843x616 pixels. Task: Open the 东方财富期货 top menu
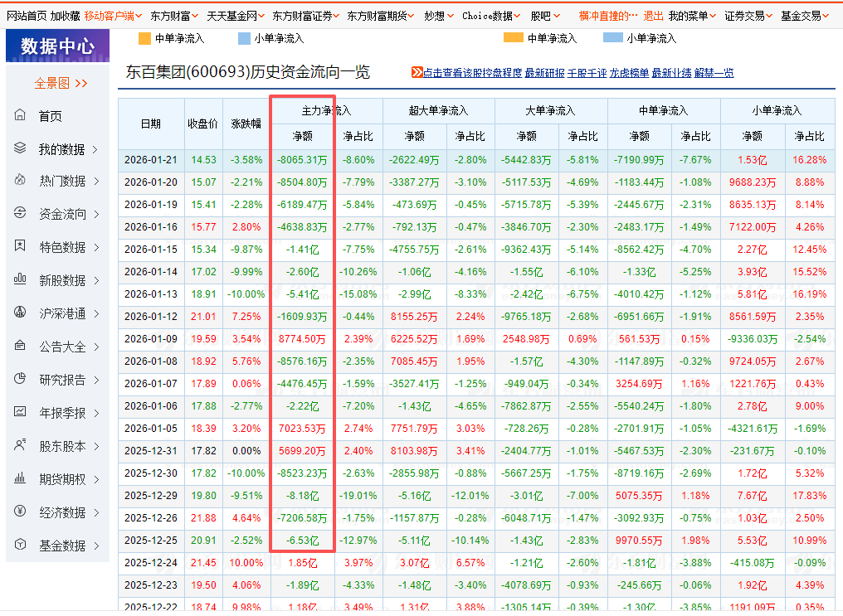[x=381, y=16]
